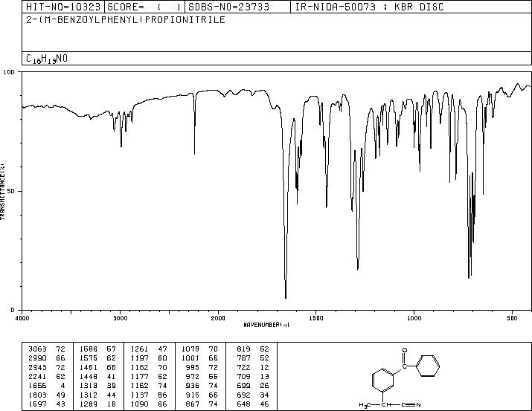Click the 867 peak table entry
Viewport: 532px width, 411px height.
[193, 404]
